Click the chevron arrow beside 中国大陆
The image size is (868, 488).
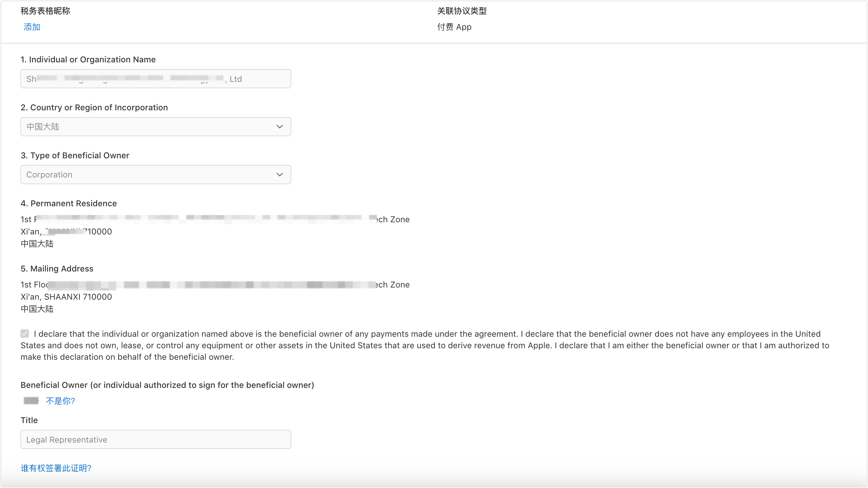pyautogui.click(x=279, y=127)
